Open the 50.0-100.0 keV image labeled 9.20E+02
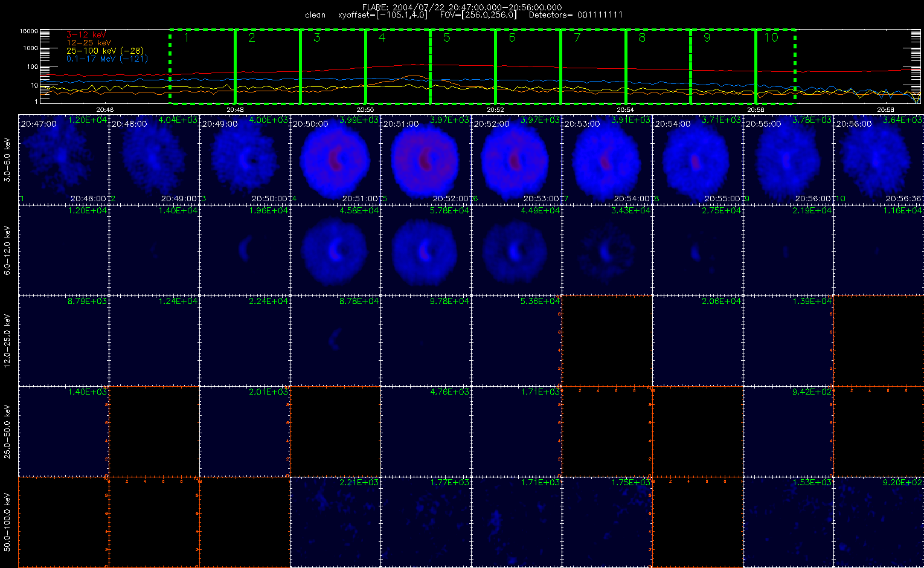Image resolution: width=924 pixels, height=568 pixels. [879, 521]
